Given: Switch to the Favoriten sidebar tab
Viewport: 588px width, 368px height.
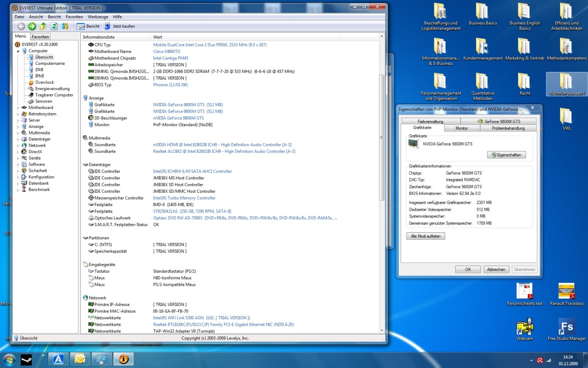Looking at the screenshot, I should click(x=40, y=36).
